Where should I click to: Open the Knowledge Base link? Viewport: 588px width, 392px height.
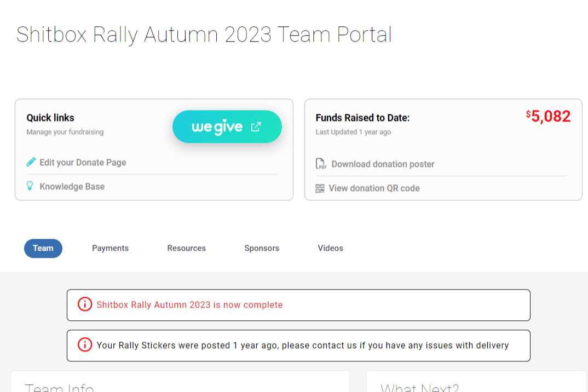point(72,187)
